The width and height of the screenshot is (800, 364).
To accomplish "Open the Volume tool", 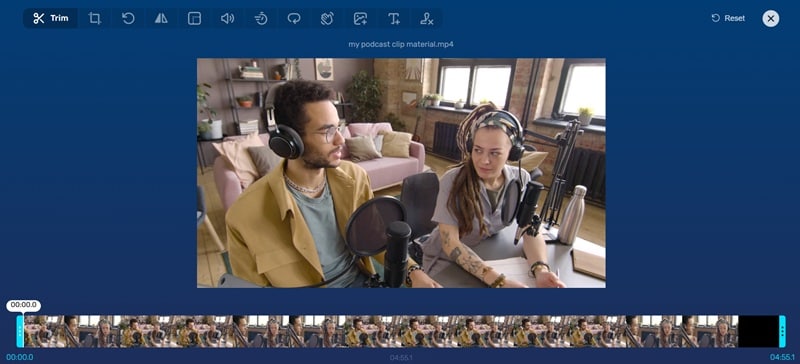I will tap(228, 18).
